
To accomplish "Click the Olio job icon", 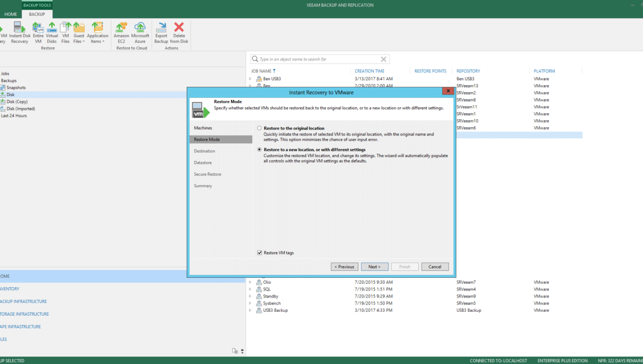I will click(259, 282).
